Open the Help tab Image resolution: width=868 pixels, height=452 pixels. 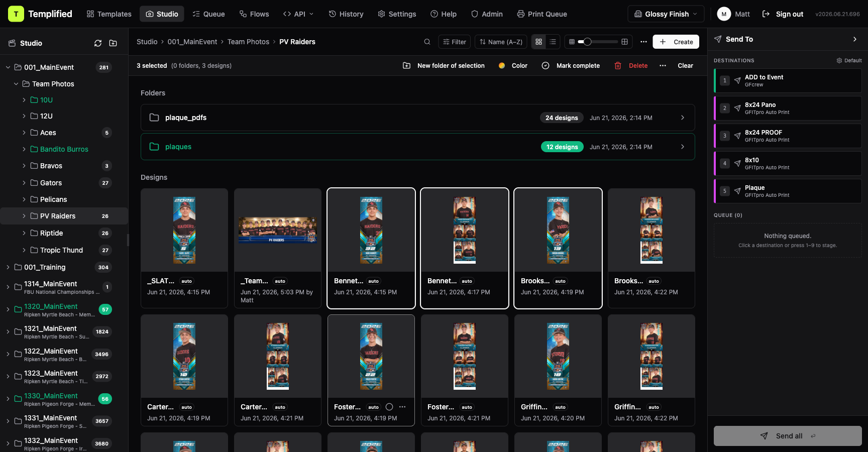click(x=444, y=14)
